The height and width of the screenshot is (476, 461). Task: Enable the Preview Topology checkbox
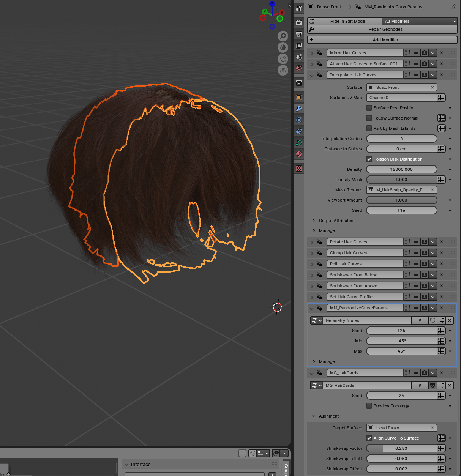point(369,406)
